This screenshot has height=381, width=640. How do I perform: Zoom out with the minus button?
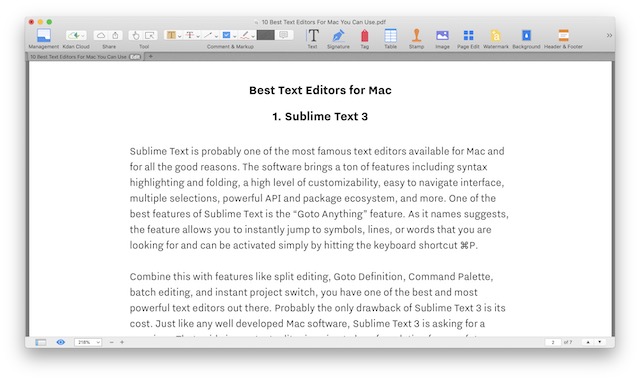[x=111, y=342]
